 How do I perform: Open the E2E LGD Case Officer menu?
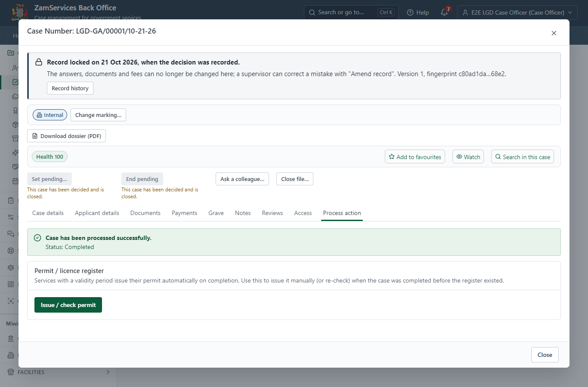point(517,12)
